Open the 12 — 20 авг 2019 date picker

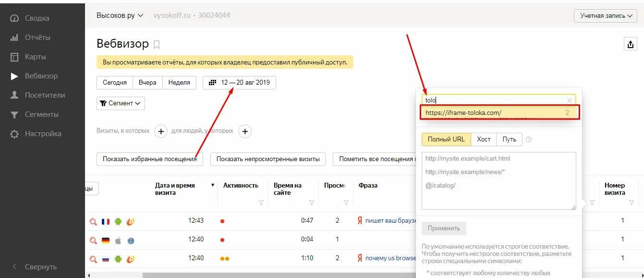(x=239, y=82)
